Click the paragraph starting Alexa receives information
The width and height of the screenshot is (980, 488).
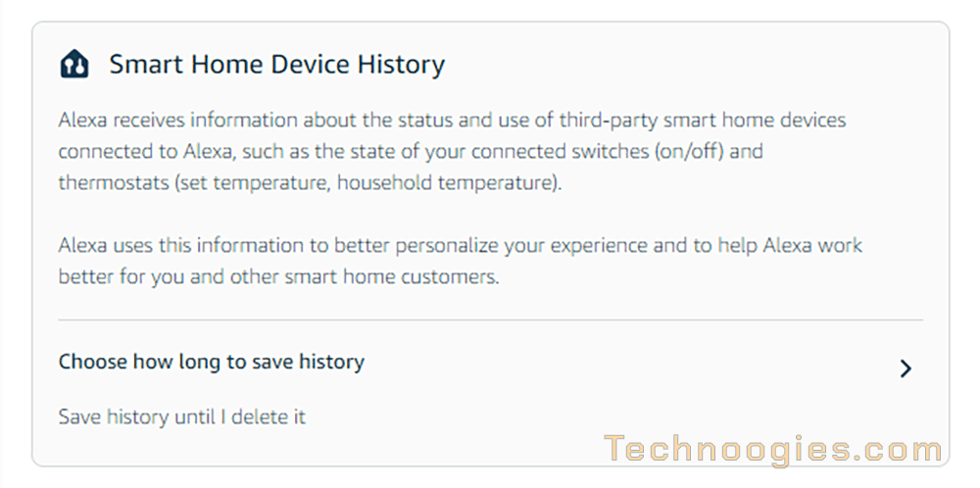tap(453, 152)
